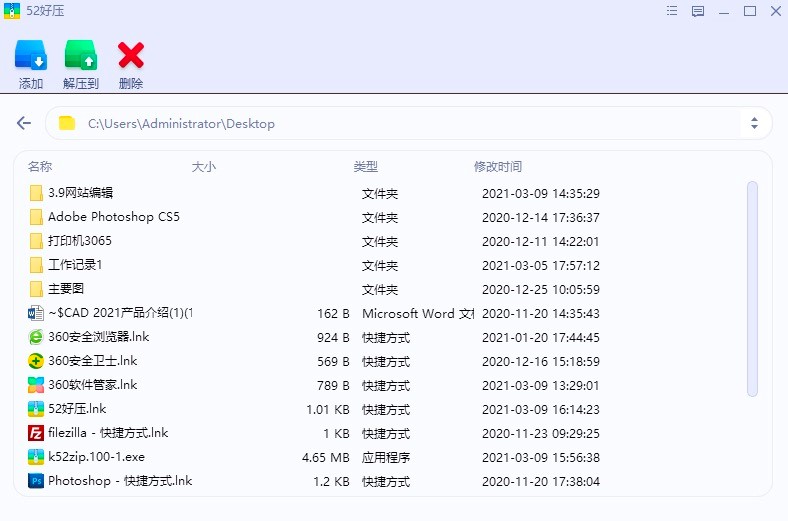This screenshot has height=521, width=788.
Task: Click the date 2020-12-25 10:05:59
Action: click(541, 289)
